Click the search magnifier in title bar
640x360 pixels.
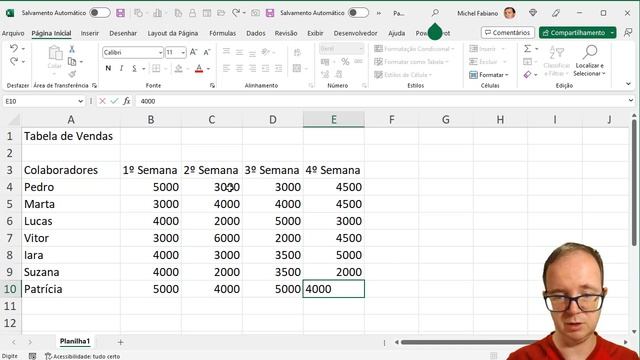[436, 13]
